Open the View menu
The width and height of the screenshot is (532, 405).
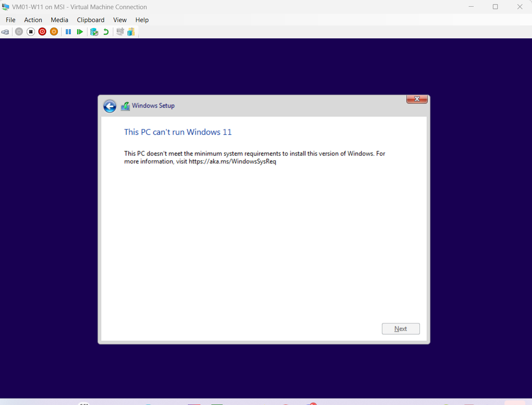coord(120,20)
